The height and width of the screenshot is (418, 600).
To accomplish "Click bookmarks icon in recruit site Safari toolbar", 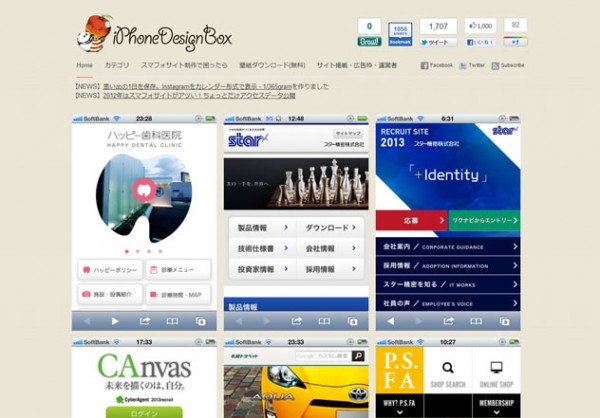I will point(476,321).
